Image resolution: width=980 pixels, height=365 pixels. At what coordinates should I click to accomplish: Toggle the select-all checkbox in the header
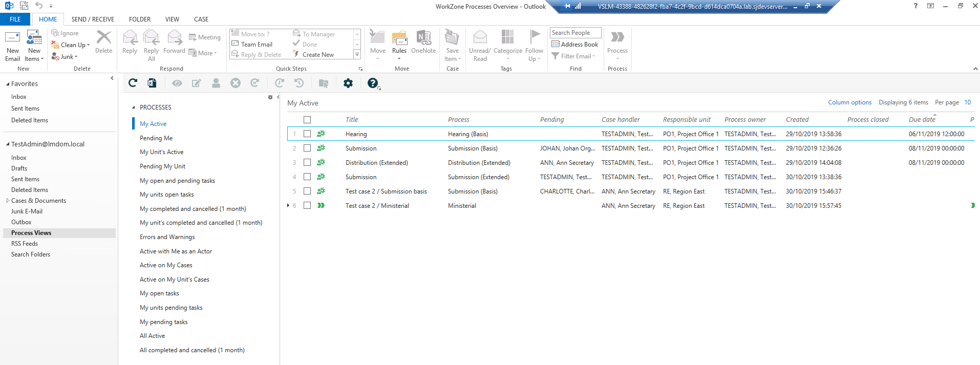tap(307, 120)
